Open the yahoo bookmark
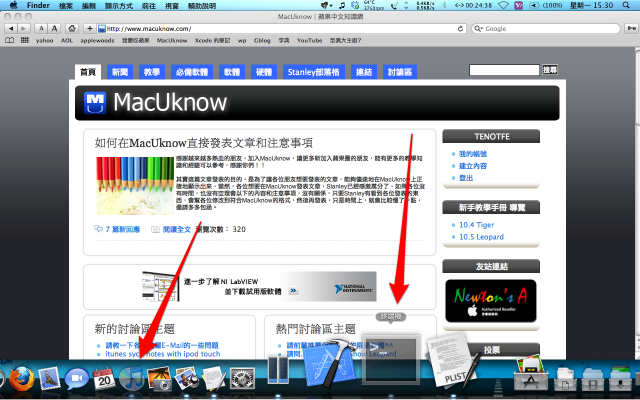 tap(44, 40)
